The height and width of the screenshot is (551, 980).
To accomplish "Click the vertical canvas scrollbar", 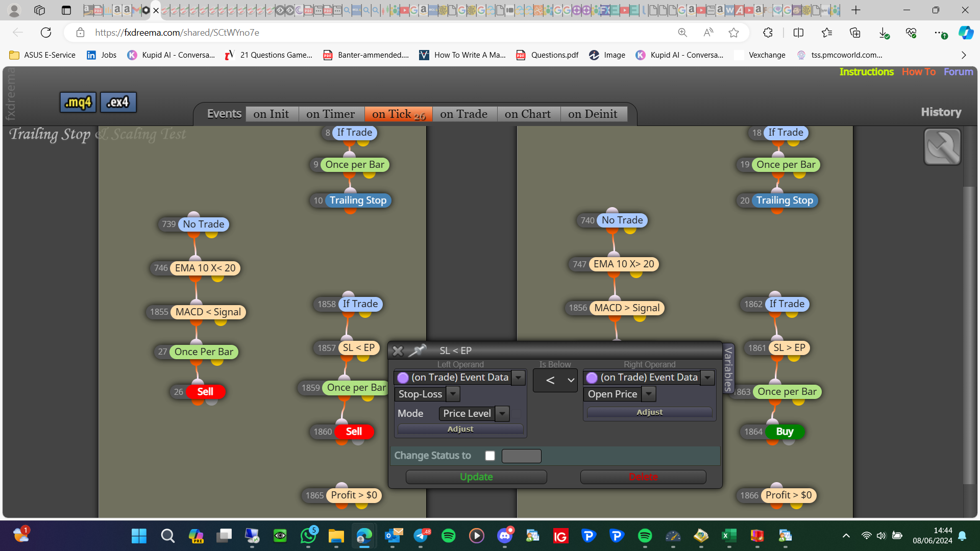I will 968,335.
